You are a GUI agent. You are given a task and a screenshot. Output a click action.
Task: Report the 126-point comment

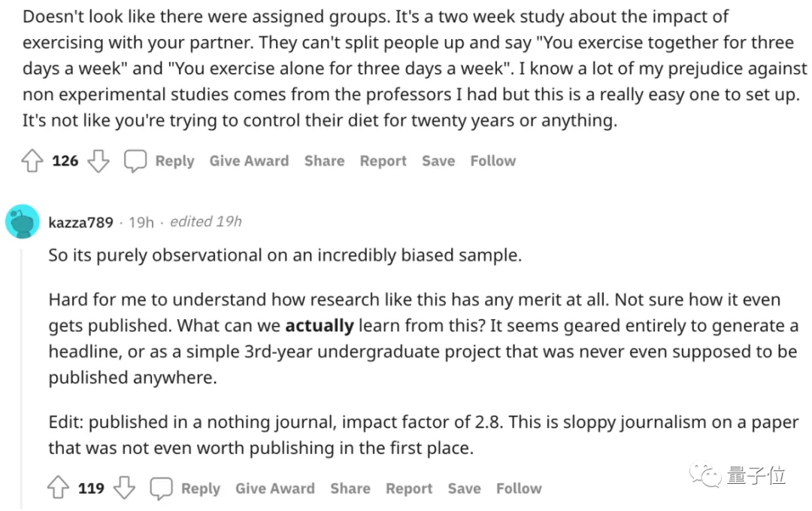pos(383,161)
